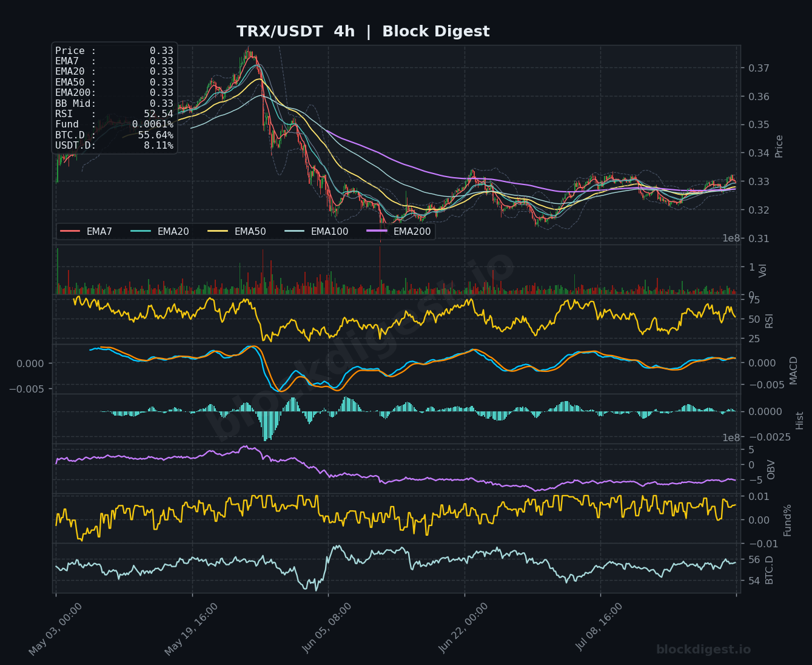
Task: Click the 'RSI' axis label
Action: pyautogui.click(x=770, y=321)
